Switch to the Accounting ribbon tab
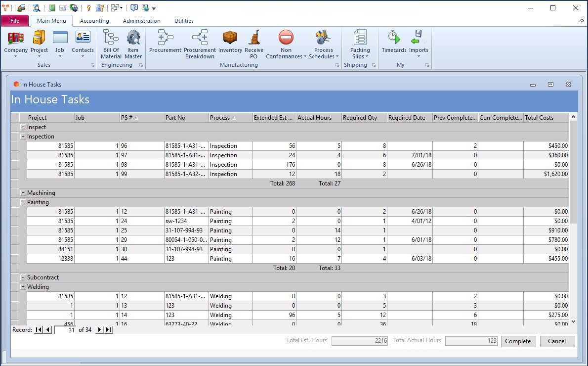This screenshot has height=366, width=588. (94, 21)
